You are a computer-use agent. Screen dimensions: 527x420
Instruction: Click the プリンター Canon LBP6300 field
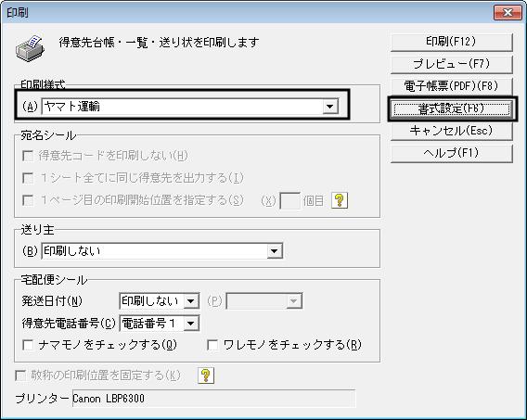[213, 399]
